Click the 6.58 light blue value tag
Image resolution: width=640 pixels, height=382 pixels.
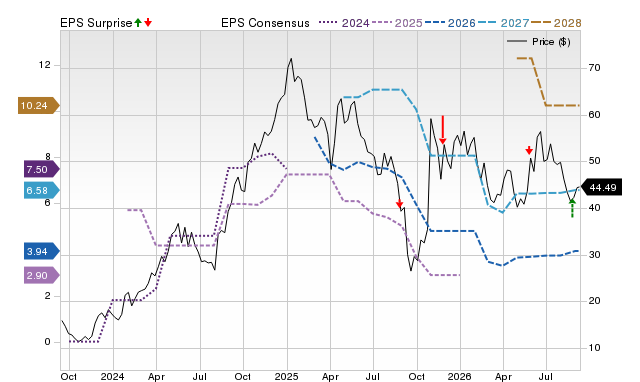point(42,191)
